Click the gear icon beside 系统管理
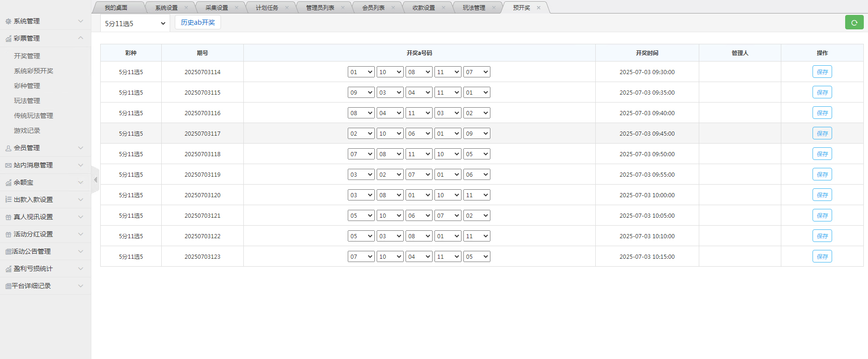The height and width of the screenshot is (359, 868). point(8,21)
